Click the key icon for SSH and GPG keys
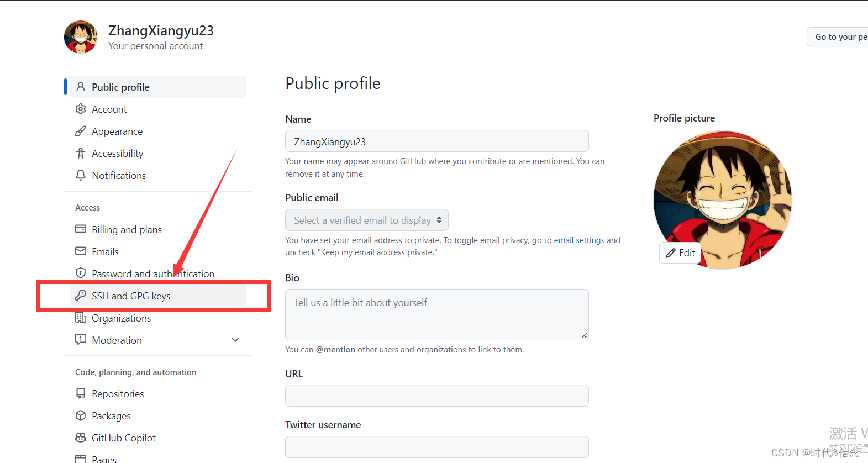868x463 pixels. [x=81, y=296]
